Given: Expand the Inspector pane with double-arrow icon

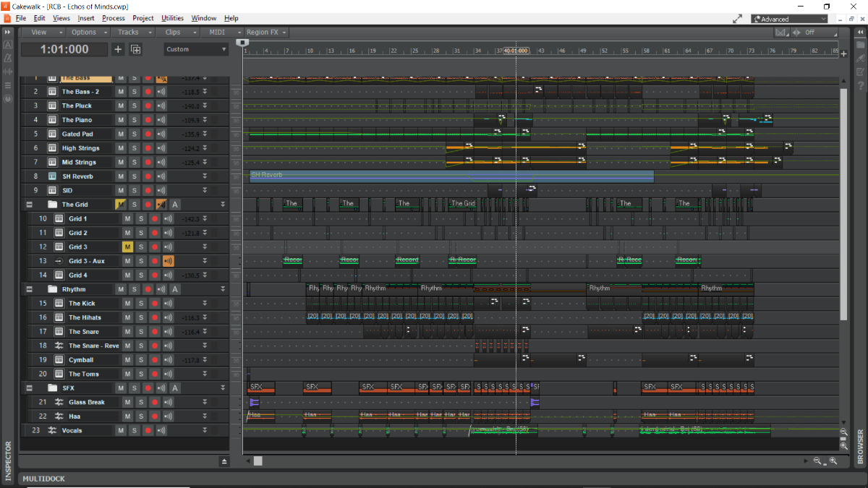Looking at the screenshot, I should [x=8, y=33].
